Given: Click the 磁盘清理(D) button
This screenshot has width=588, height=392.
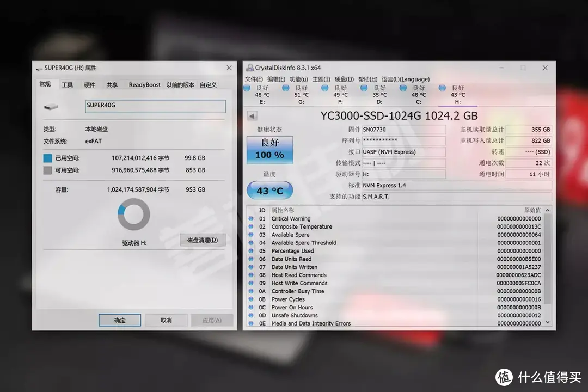Looking at the screenshot, I should pos(203,240).
